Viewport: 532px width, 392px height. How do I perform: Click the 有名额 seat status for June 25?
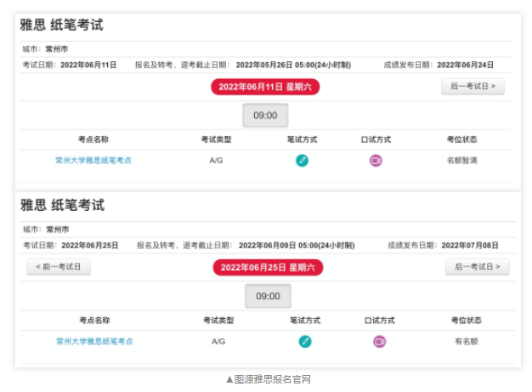tap(467, 342)
